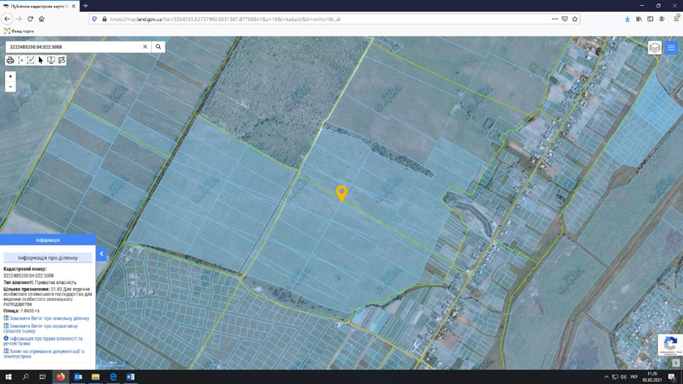Screen dimensions: 683x384
Task: Select the distance measurement tool
Action: tap(20, 60)
